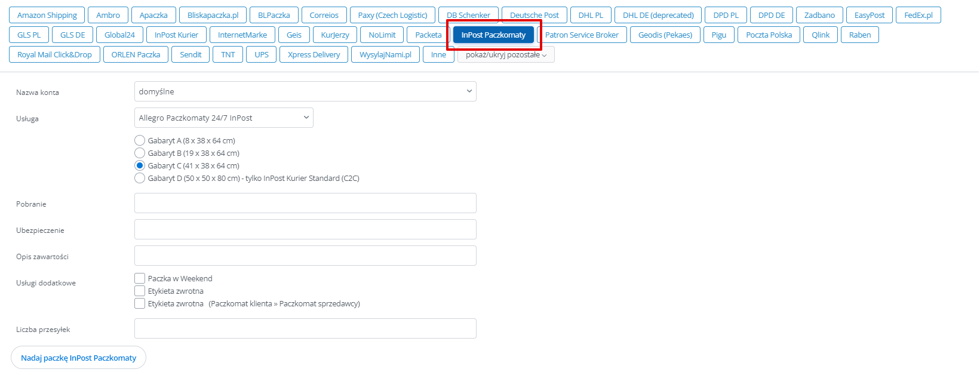Open the Sendit carrier tab
The image size is (980, 375).
pos(191,54)
